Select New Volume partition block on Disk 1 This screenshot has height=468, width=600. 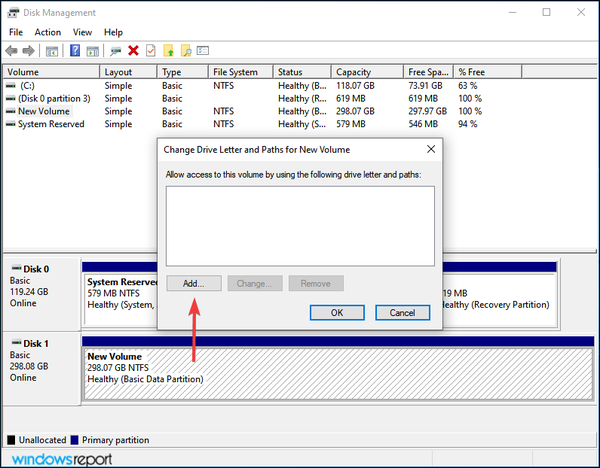point(338,374)
